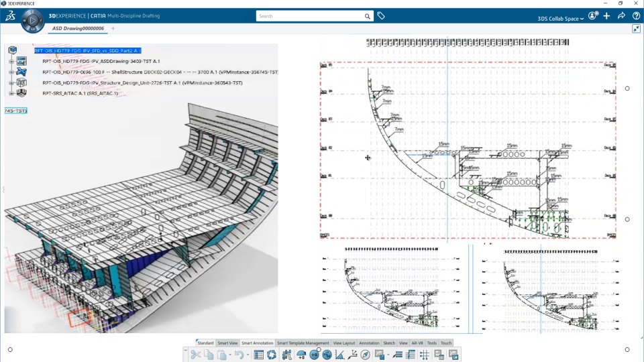Image resolution: width=644 pixels, height=362 pixels.
Task: Select the ShellStructure DECK02-DECK04 tree row
Action: click(x=160, y=72)
